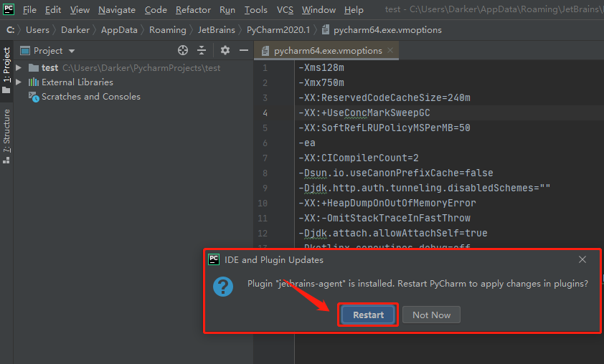Image resolution: width=604 pixels, height=364 pixels.
Task: Click the -ea line in editor
Action: pyautogui.click(x=307, y=143)
